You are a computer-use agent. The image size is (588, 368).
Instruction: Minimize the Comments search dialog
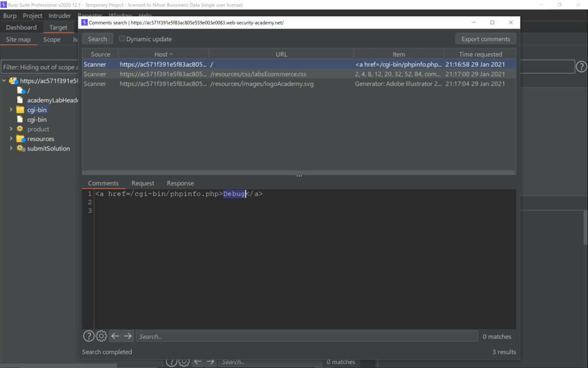tap(474, 23)
